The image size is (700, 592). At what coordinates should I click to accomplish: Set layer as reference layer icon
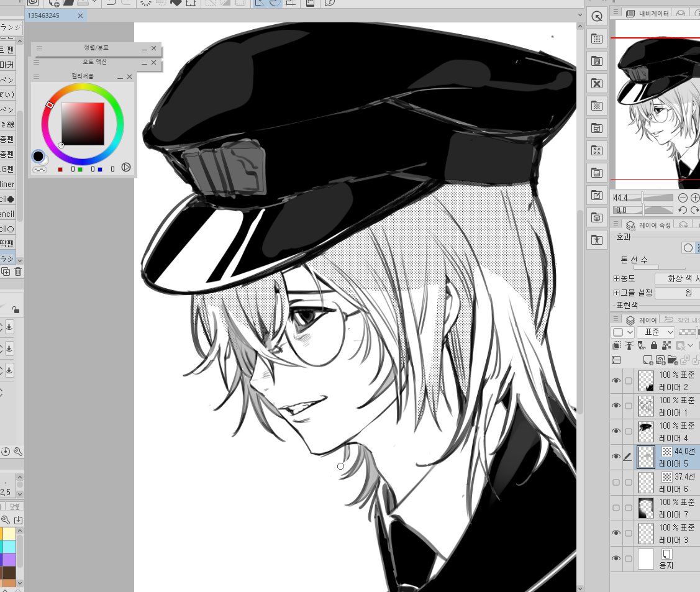pos(629,345)
